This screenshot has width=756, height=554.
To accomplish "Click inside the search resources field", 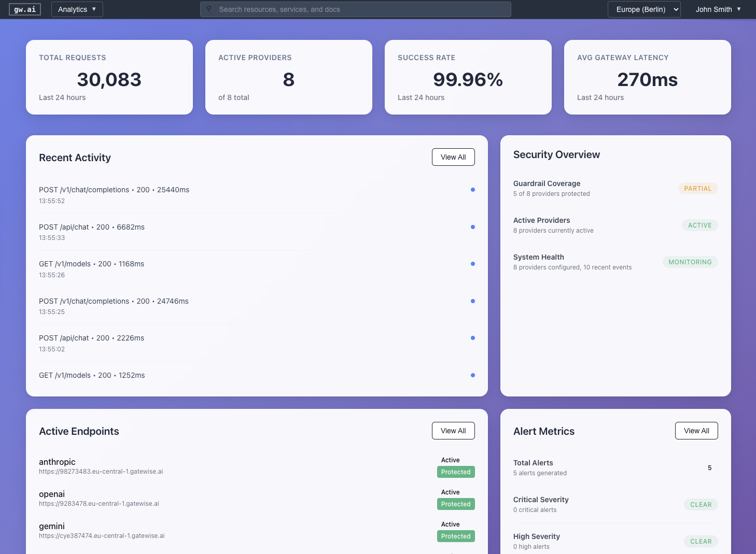I will [356, 9].
